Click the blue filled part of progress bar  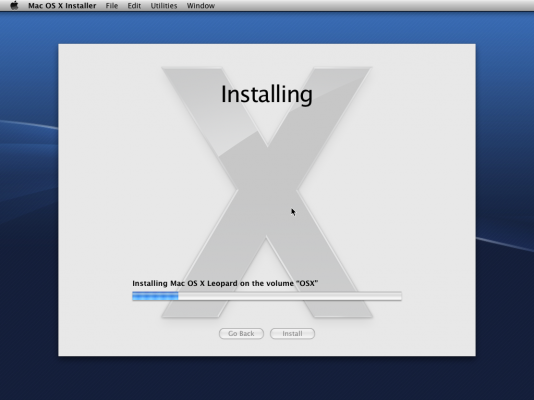[x=155, y=296]
